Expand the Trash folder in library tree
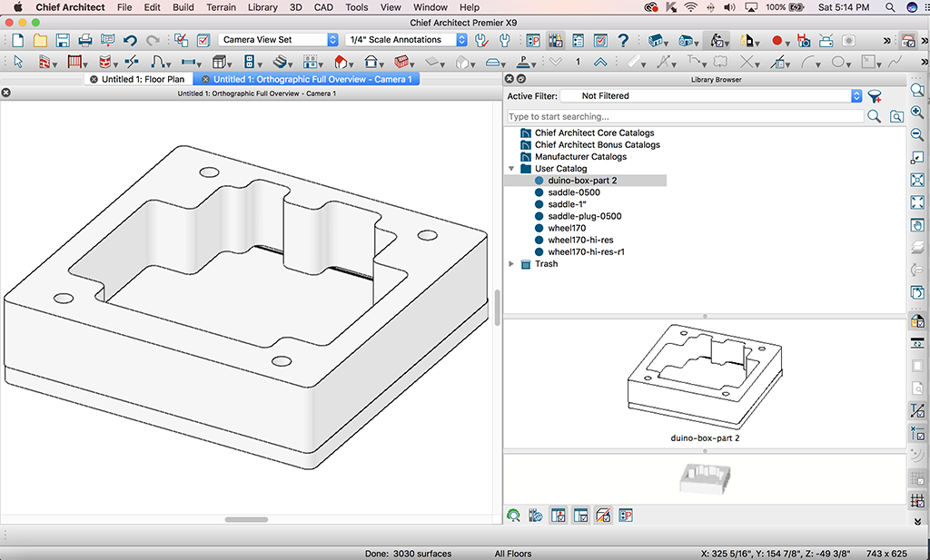The width and height of the screenshot is (930, 560). (512, 264)
